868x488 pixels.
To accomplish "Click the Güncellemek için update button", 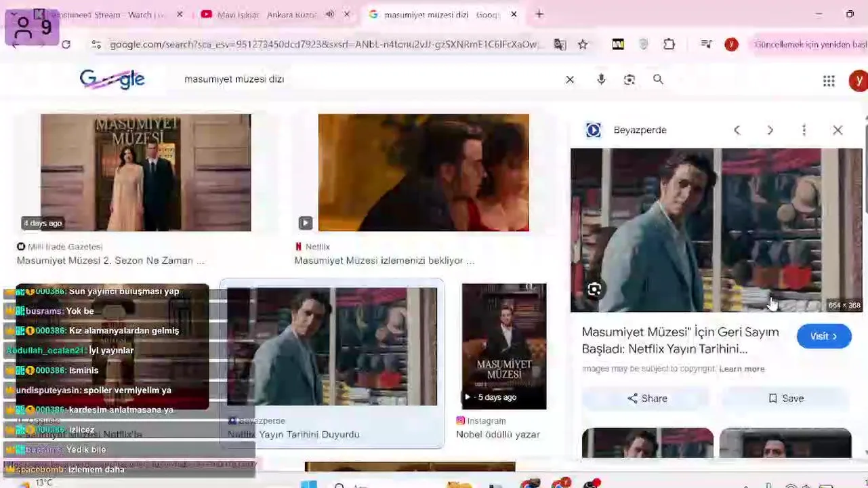I will coord(811,44).
